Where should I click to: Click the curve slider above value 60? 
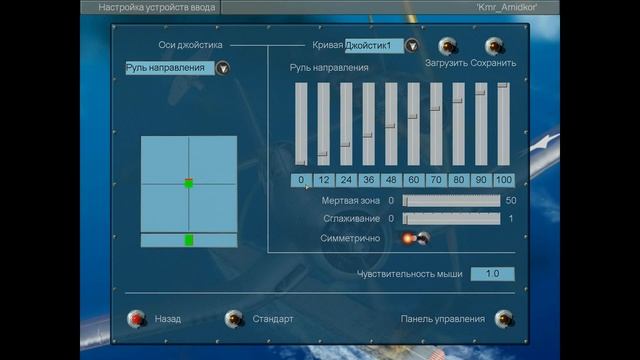(413, 124)
